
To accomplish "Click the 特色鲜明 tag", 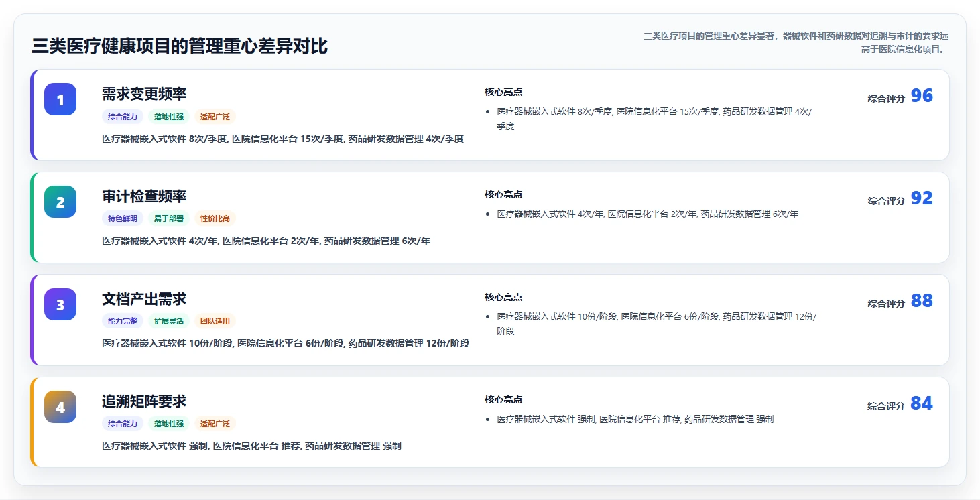I will [123, 218].
